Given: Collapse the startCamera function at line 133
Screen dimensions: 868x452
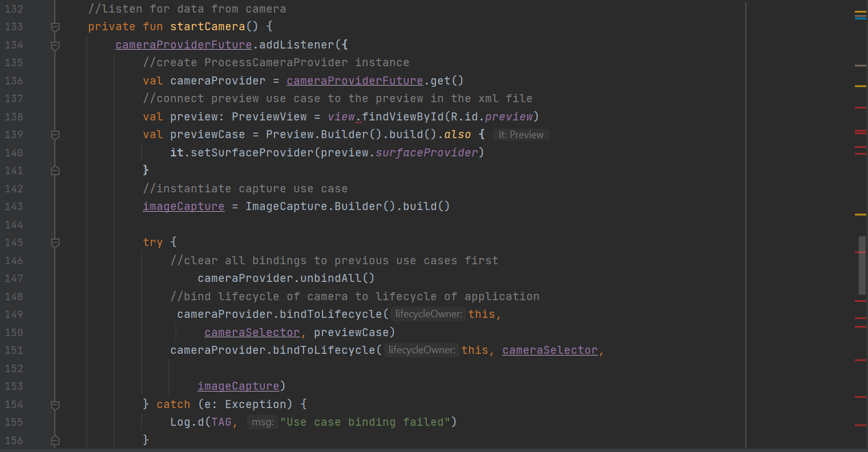Looking at the screenshot, I should [55, 27].
